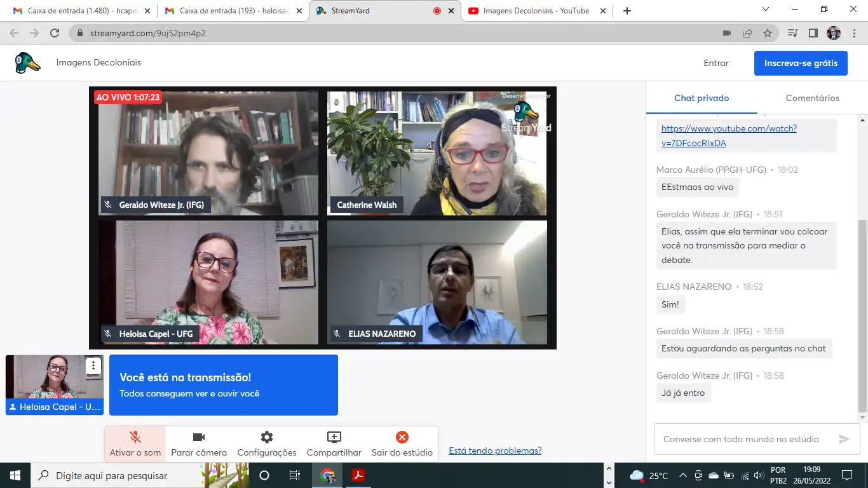Switch to Comentários tab

[812, 98]
